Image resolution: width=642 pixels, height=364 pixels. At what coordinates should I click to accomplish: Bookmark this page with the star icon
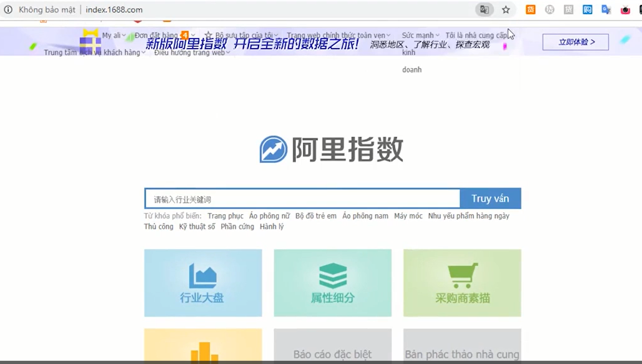click(x=506, y=9)
